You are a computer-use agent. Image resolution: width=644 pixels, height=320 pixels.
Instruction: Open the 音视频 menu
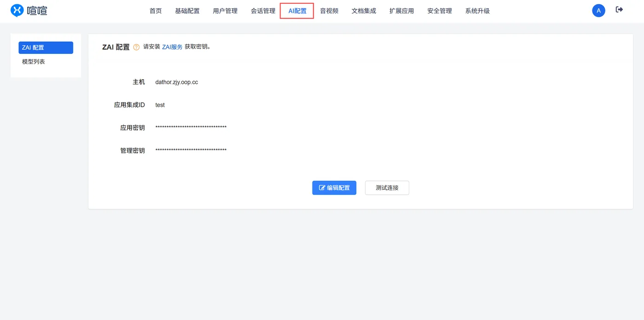(329, 11)
